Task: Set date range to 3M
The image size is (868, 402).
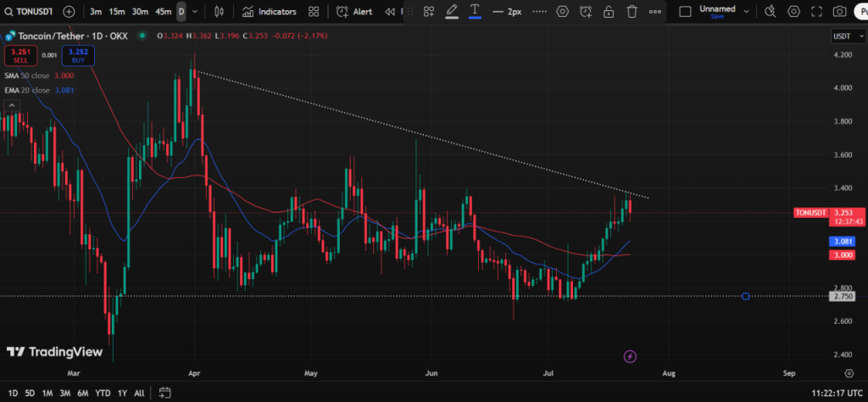Action: coord(65,394)
